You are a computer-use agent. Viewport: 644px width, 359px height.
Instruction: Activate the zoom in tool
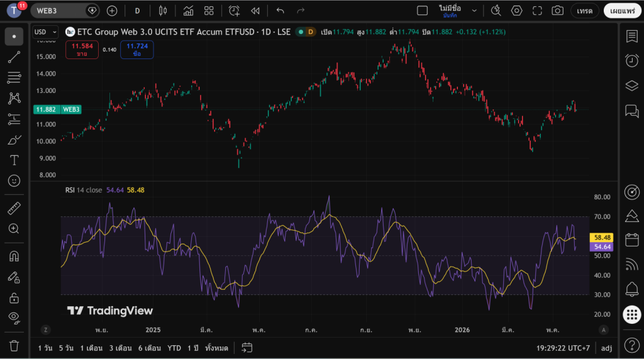click(14, 229)
